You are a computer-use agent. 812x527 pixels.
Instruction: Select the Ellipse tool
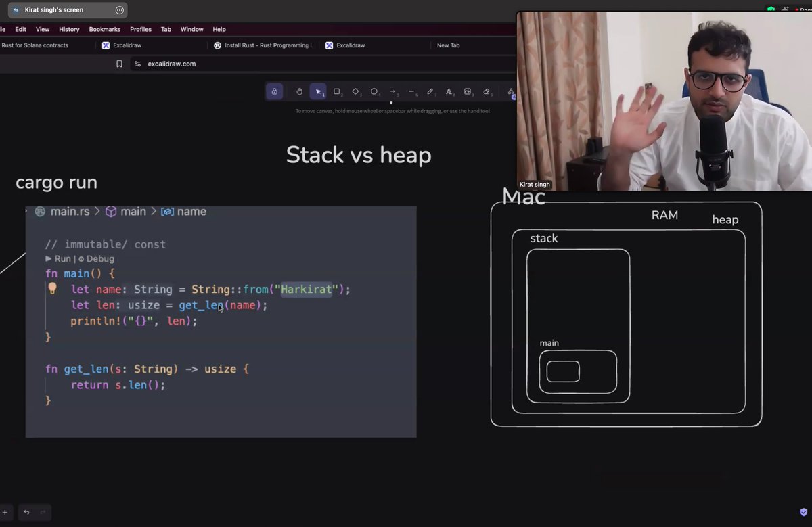pos(374,91)
